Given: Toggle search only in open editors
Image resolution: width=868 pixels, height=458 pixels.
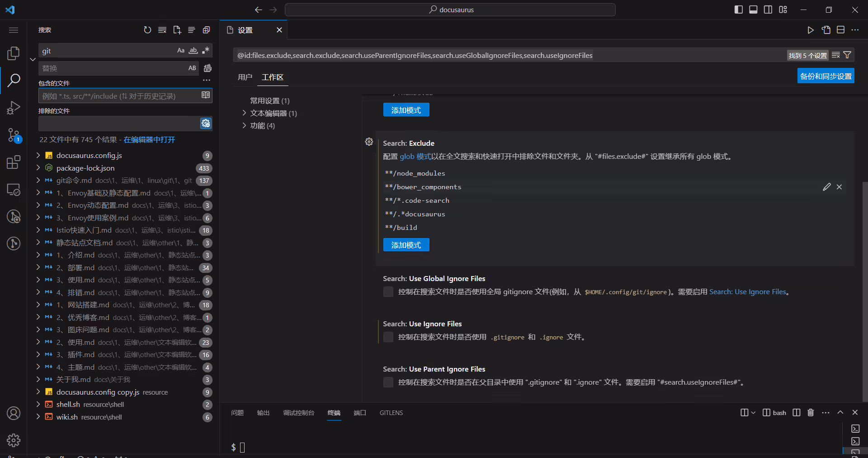Looking at the screenshot, I should 206,95.
